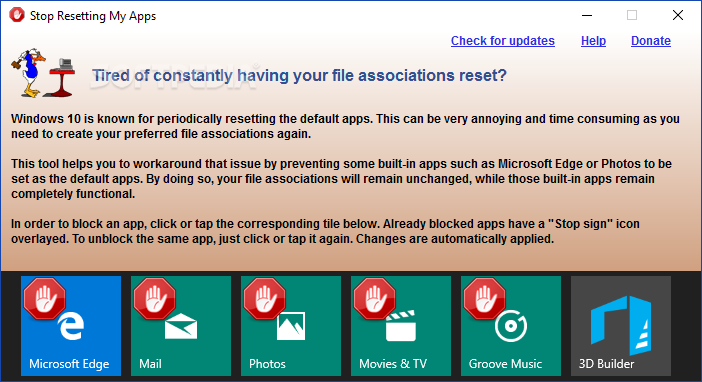Screen dimensions: 702x382
Task: Toggle the Movies & TV tile
Action: (x=401, y=326)
